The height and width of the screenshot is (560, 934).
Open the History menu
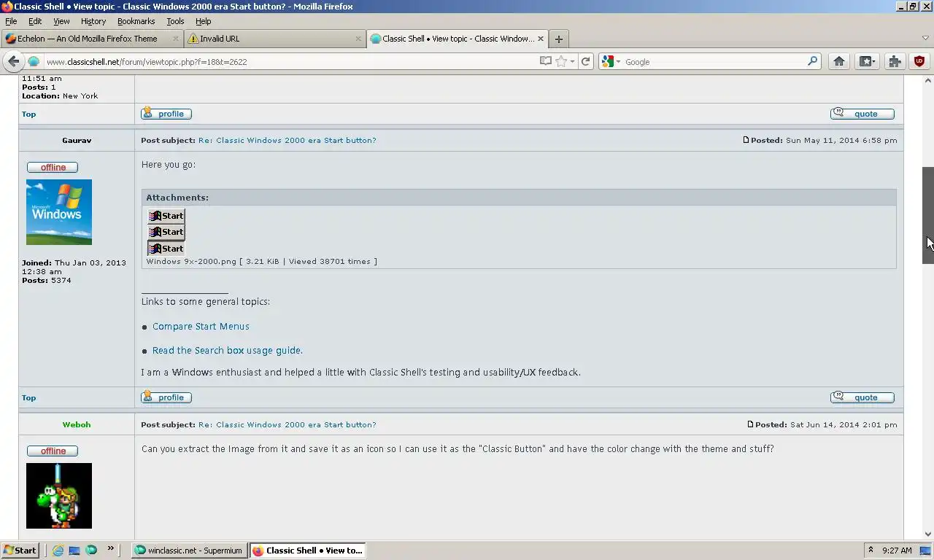point(93,21)
